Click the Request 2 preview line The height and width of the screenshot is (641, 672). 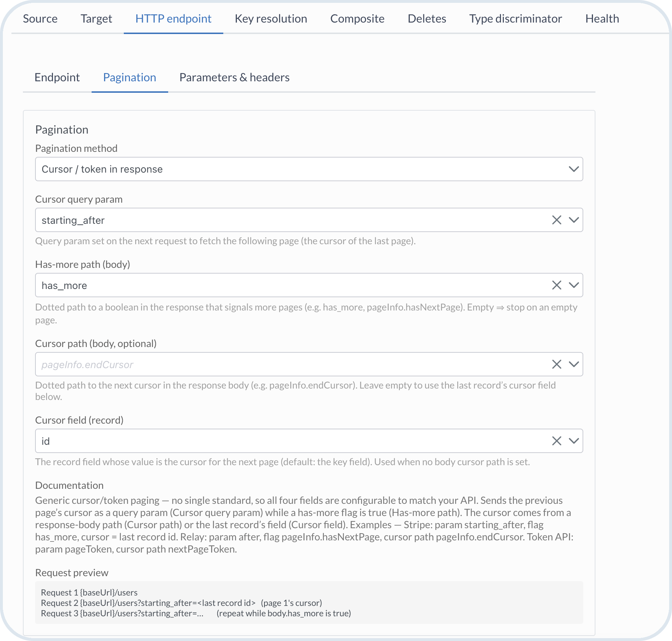[x=181, y=603]
